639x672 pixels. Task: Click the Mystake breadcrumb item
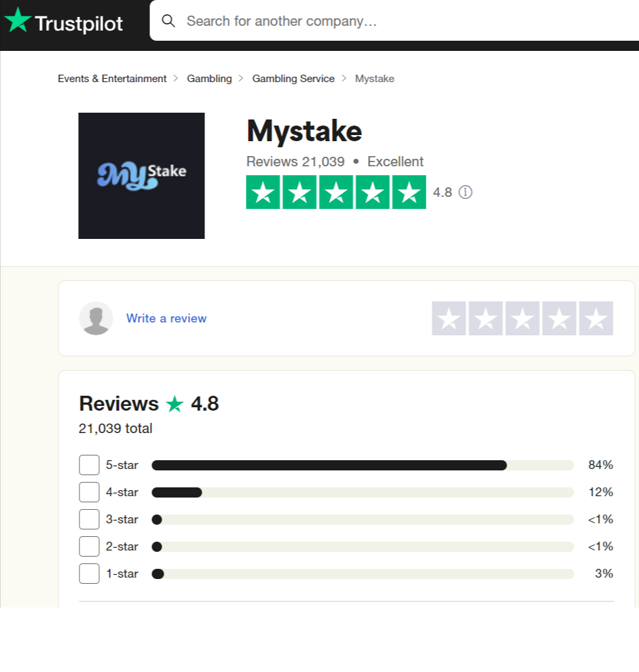point(374,78)
